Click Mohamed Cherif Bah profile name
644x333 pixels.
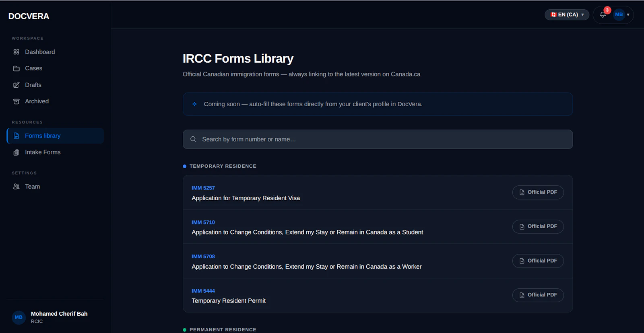pos(59,314)
